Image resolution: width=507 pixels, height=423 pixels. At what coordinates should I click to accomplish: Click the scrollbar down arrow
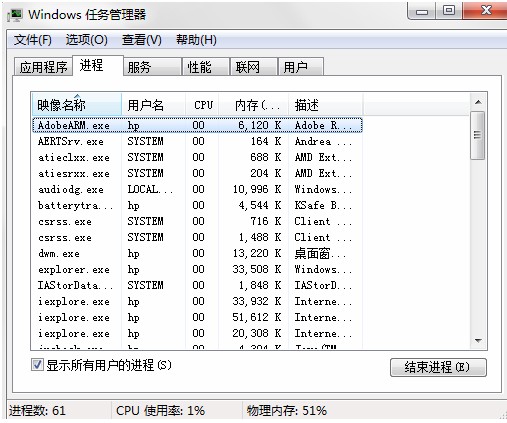coord(478,341)
